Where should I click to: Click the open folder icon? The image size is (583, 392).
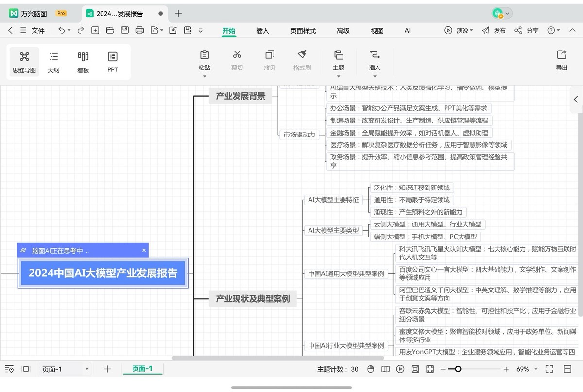click(x=110, y=30)
